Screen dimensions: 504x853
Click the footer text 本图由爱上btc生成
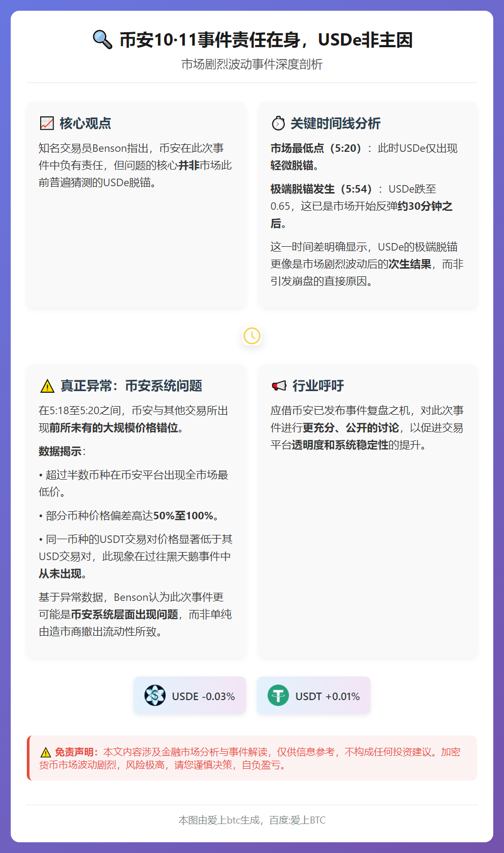219,820
